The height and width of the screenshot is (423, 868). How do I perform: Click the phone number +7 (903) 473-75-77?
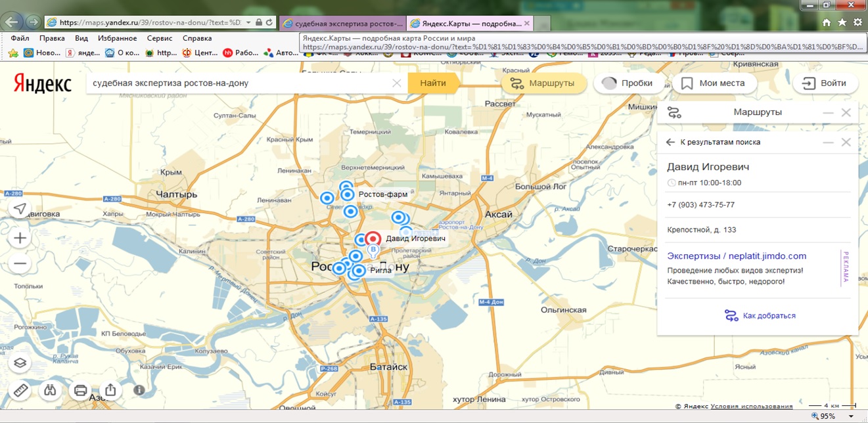tap(701, 205)
